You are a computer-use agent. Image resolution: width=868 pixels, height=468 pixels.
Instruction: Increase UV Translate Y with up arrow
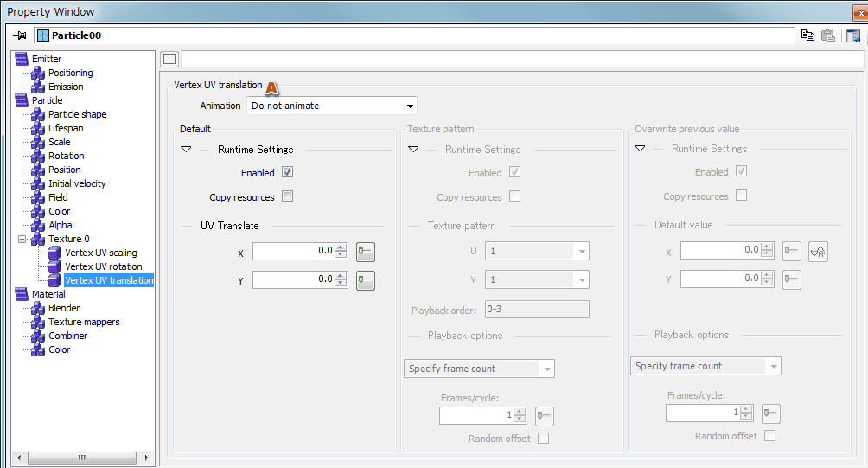click(x=341, y=275)
